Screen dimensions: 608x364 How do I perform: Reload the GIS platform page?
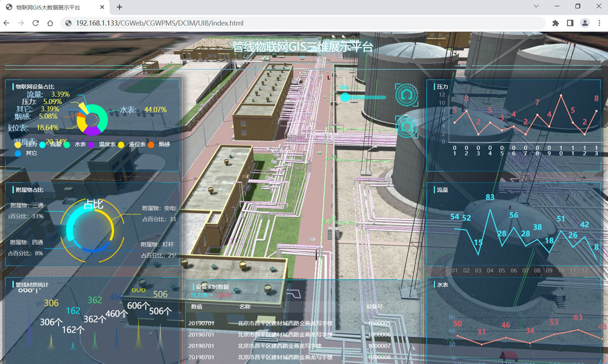(x=35, y=23)
